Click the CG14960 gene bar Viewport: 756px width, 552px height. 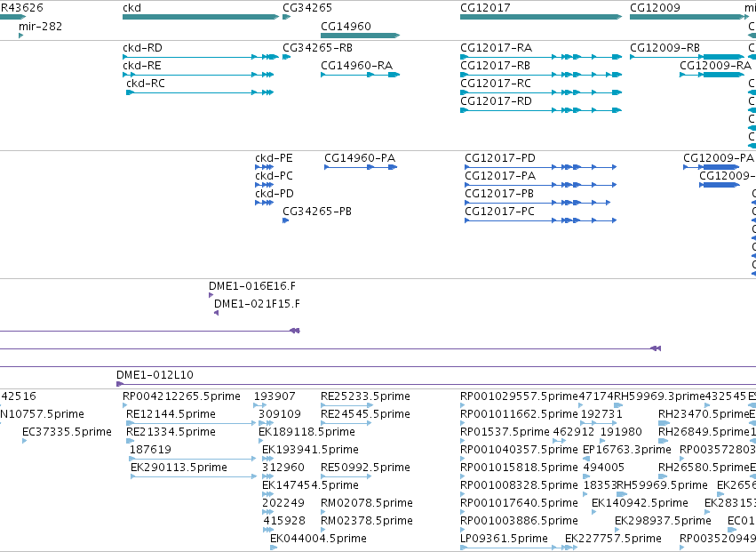[x=360, y=36]
